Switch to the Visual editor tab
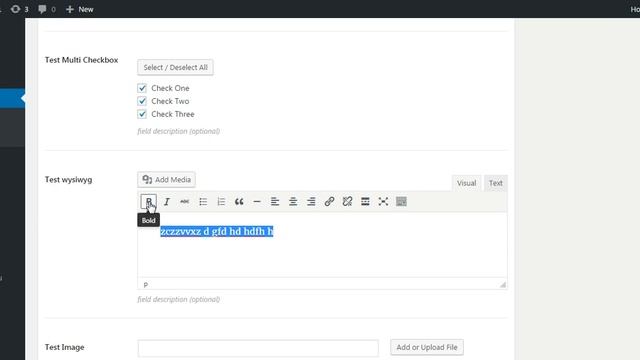 click(x=466, y=183)
